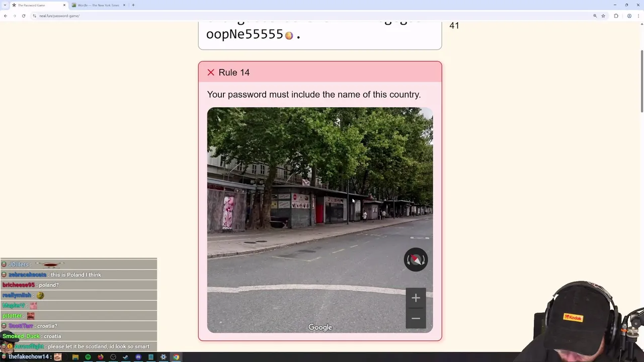644x362 pixels.
Task: Click the page vertical scrollbar
Action: 641,81
